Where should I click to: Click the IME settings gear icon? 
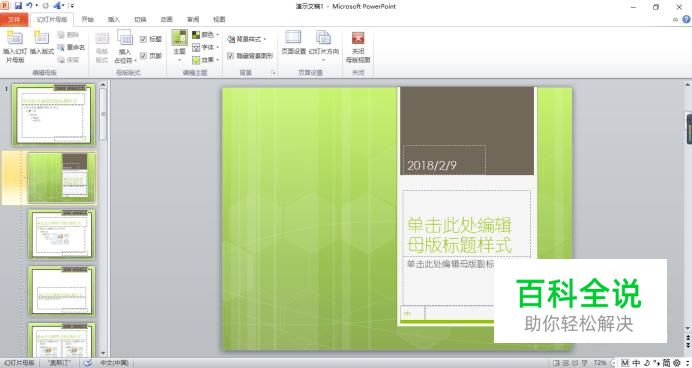[677, 363]
